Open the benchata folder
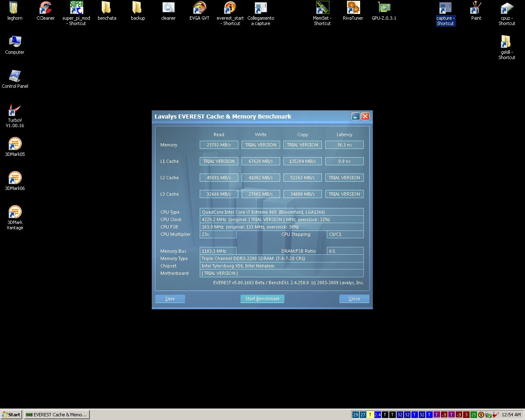This screenshot has width=525, height=420. click(107, 11)
